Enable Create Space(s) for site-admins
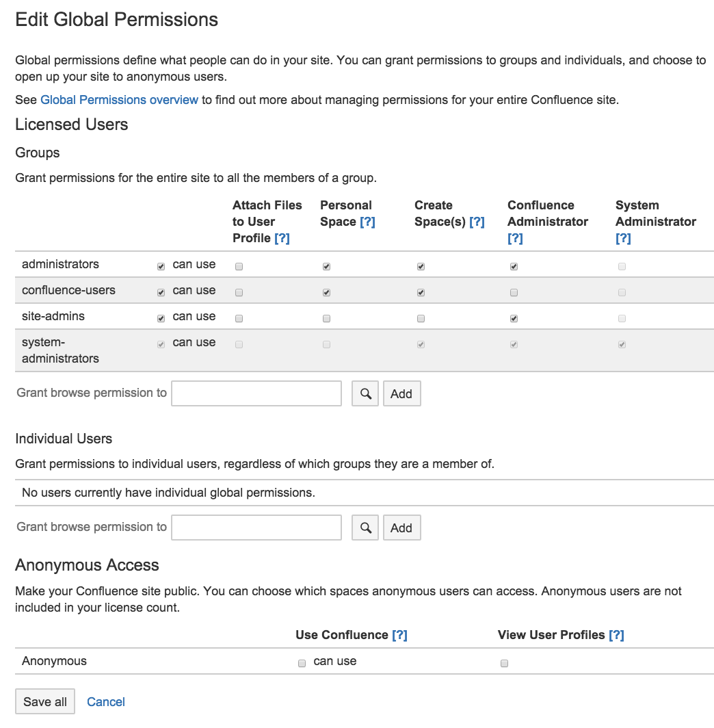The width and height of the screenshot is (714, 728). tap(421, 319)
